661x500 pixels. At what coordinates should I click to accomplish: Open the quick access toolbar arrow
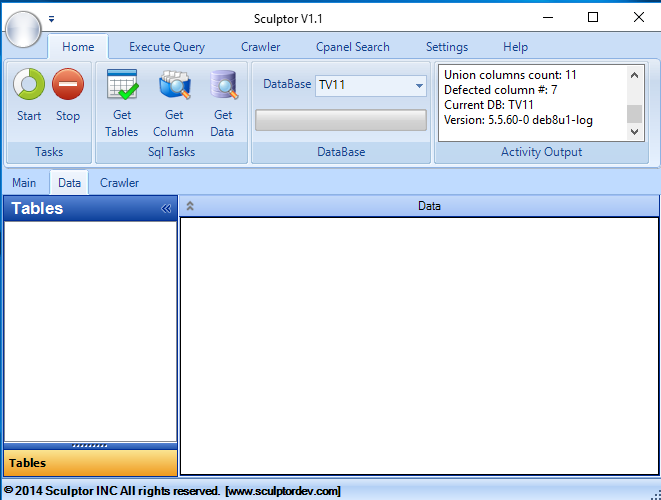point(52,18)
